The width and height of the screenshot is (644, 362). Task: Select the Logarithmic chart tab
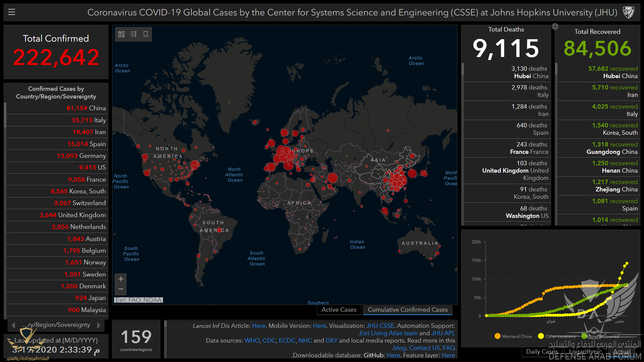585,352
